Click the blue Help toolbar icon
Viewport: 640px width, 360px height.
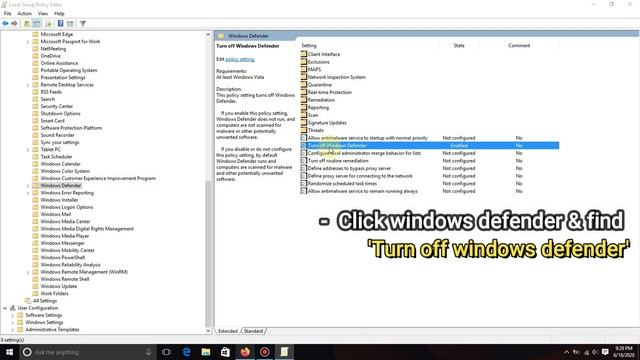click(60, 24)
